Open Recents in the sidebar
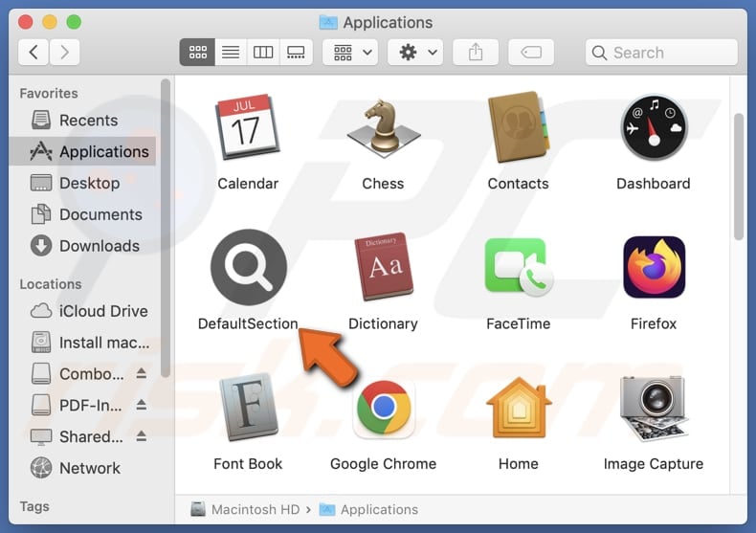 pyautogui.click(x=82, y=120)
